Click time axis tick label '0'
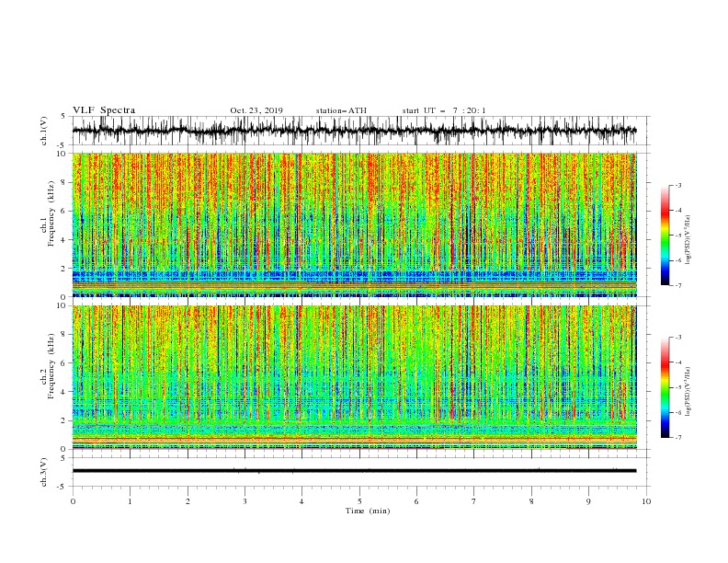This screenshot has height=563, width=728. [x=73, y=501]
